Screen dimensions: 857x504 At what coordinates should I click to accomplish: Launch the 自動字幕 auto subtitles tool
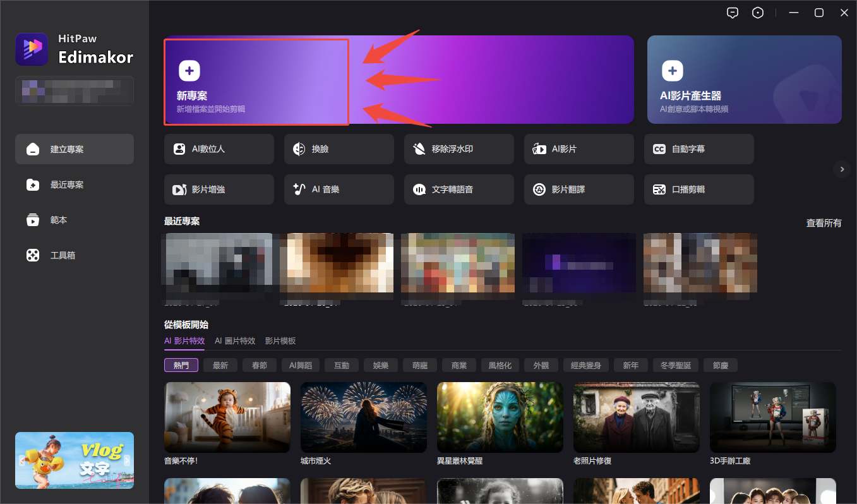(x=698, y=149)
